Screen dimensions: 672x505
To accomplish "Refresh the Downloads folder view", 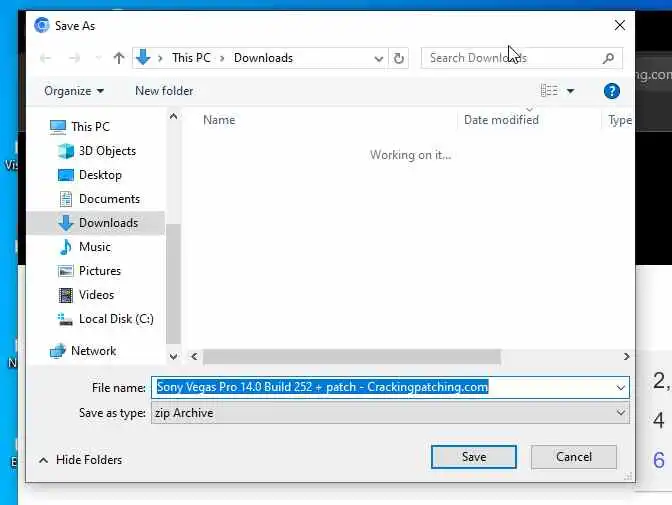I will tap(399, 58).
